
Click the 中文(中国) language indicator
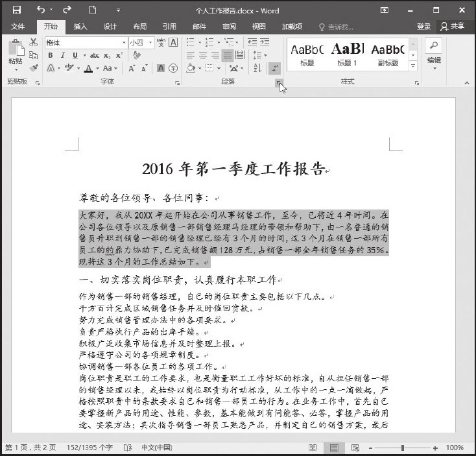point(157,448)
